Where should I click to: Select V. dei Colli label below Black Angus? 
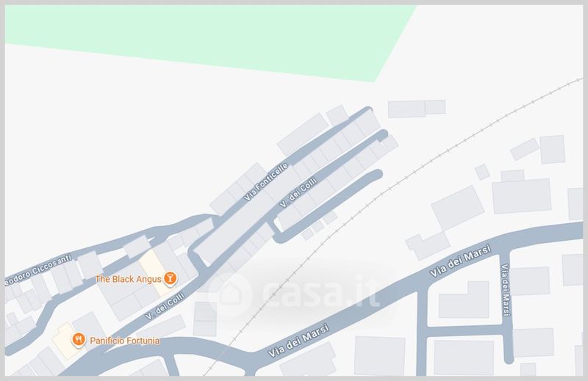(x=165, y=305)
